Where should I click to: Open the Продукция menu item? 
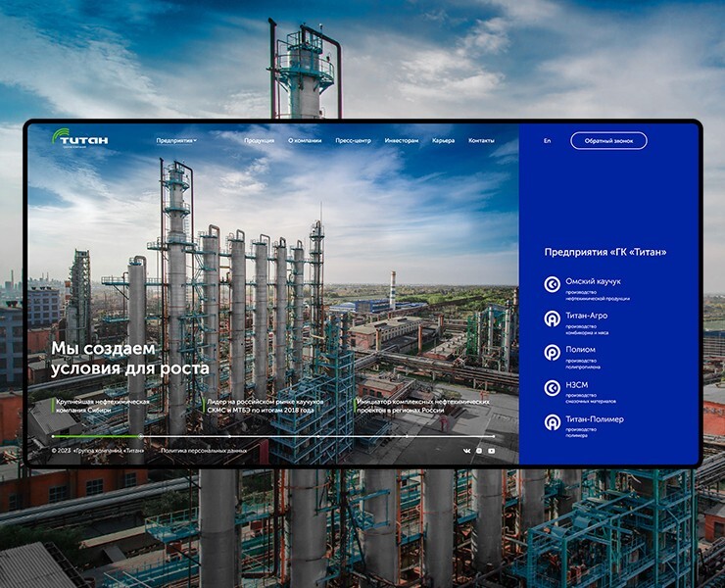(x=259, y=141)
